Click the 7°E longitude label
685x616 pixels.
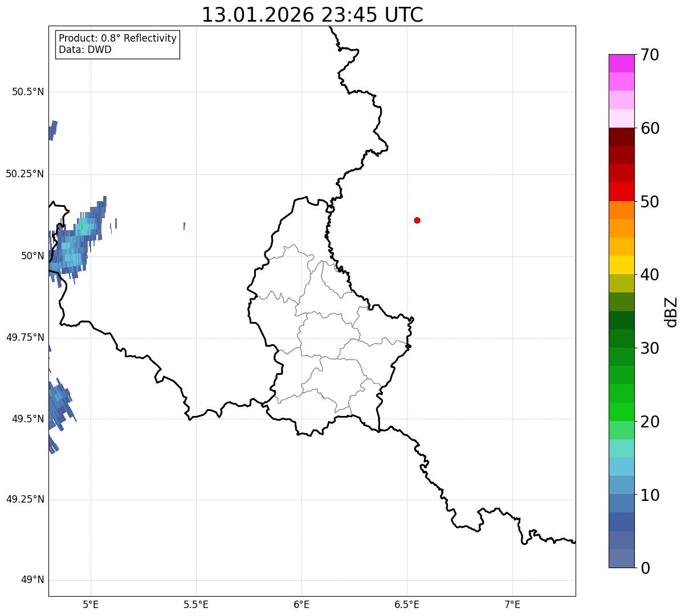[512, 604]
